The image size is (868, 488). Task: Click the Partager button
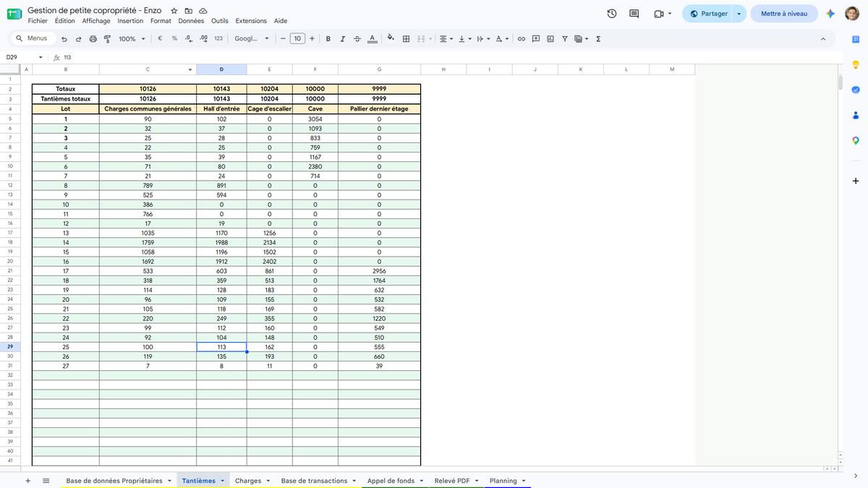(x=708, y=14)
